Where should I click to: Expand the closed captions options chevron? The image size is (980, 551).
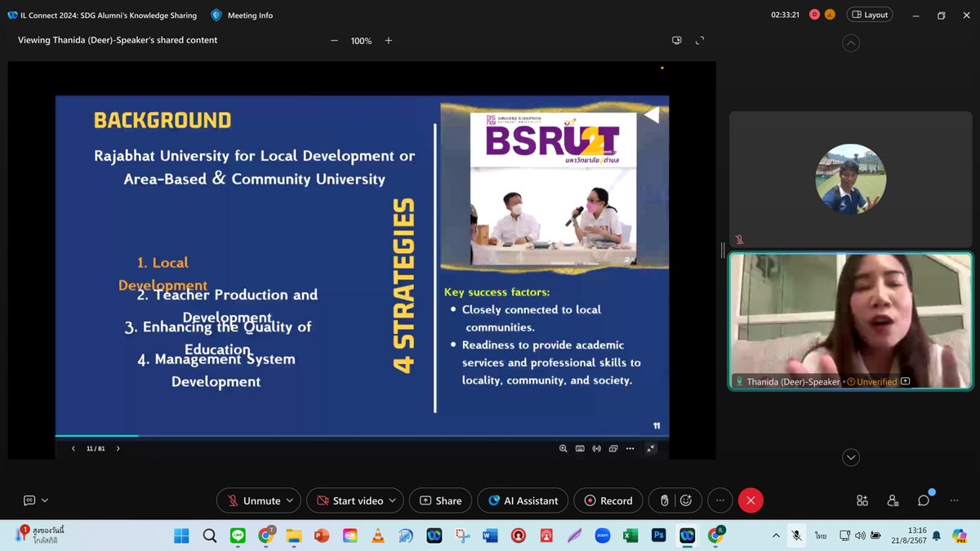[45, 500]
